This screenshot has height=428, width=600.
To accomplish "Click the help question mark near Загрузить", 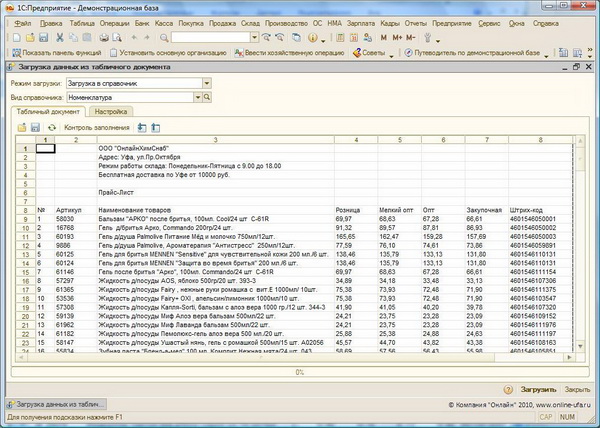I will [x=508, y=390].
